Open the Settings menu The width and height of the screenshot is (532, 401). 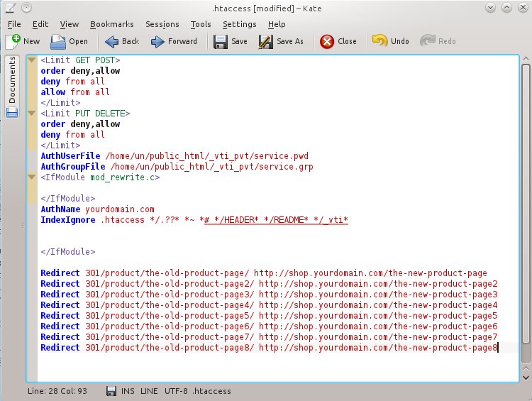pos(240,24)
